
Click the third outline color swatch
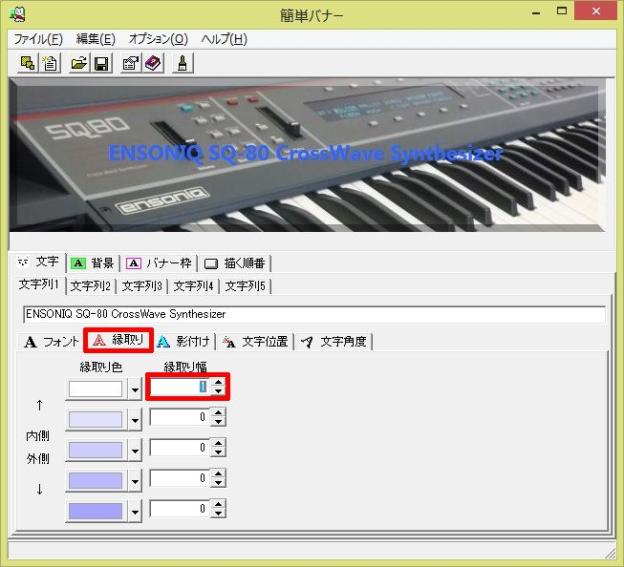click(x=96, y=450)
